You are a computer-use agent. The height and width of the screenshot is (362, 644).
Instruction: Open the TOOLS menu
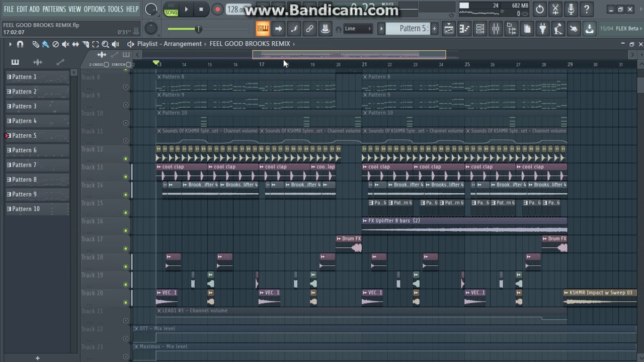pyautogui.click(x=115, y=9)
